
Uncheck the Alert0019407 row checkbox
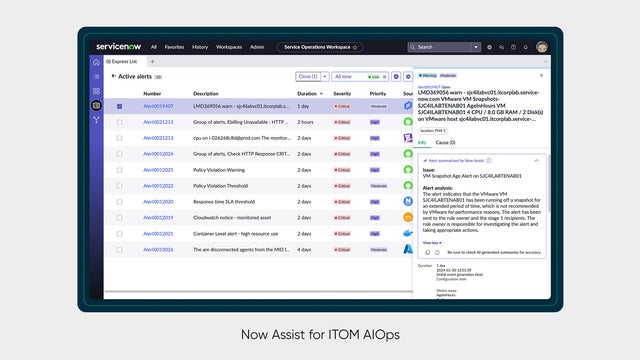pos(119,106)
